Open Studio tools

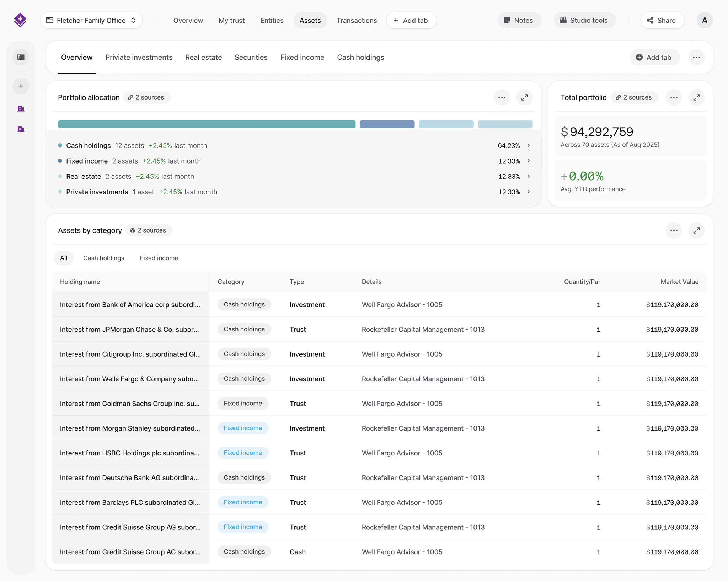[584, 20]
